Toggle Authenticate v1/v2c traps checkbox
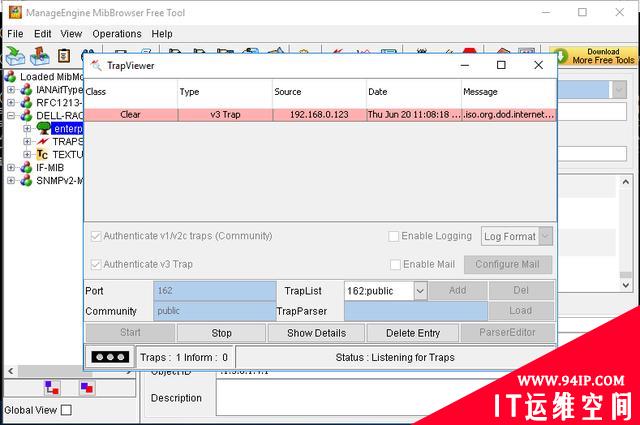The height and width of the screenshot is (425, 640). [96, 236]
